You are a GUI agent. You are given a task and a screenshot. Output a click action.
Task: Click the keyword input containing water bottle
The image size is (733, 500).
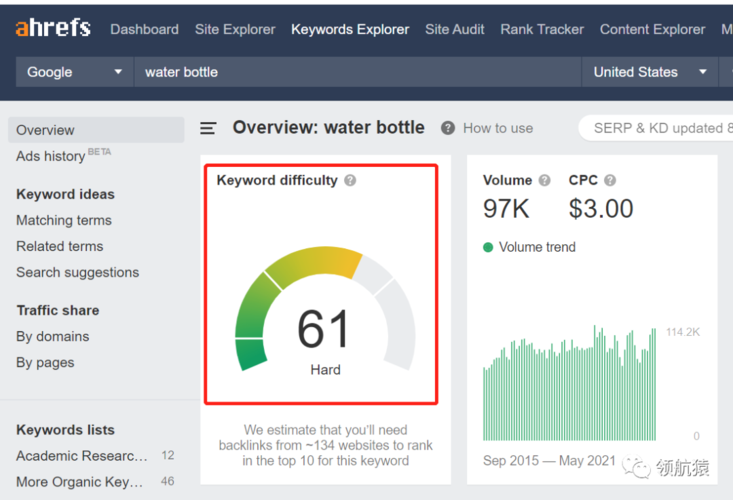pos(358,72)
